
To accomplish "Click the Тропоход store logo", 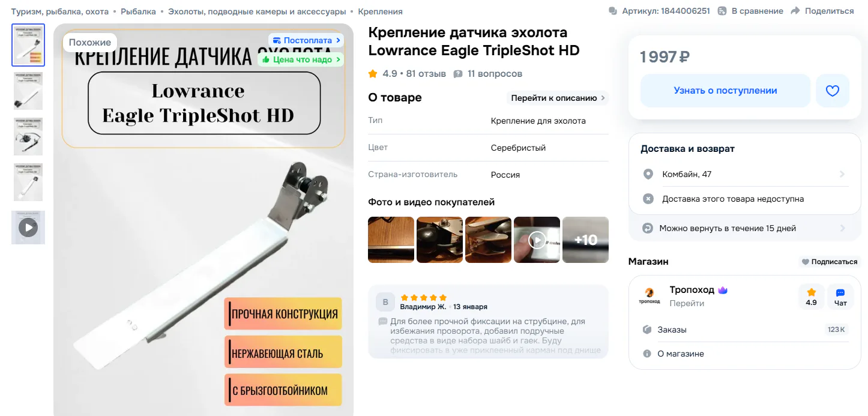I will click(649, 295).
